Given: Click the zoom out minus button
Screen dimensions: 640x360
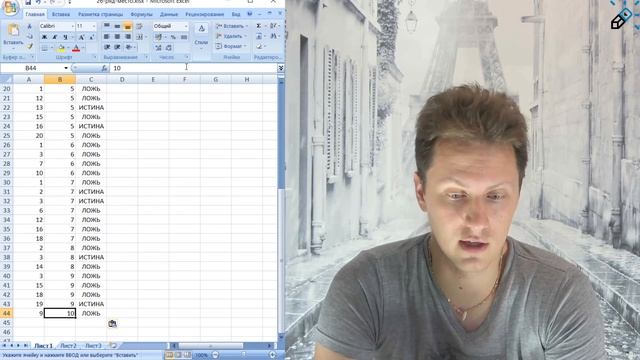Looking at the screenshot, I should coord(215,355).
